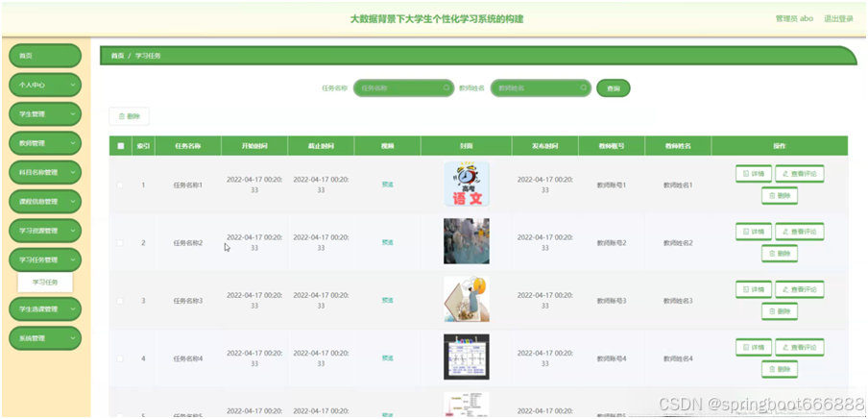Expand the 系统管理 sidebar menu

45,338
